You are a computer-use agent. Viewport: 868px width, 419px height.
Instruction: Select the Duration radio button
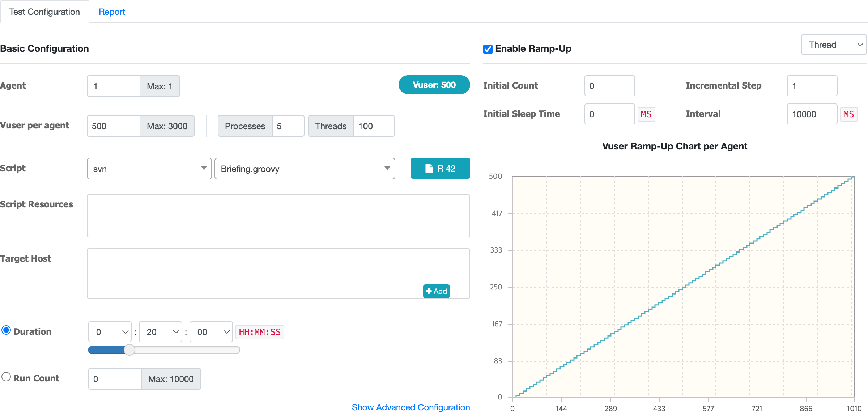(6, 330)
